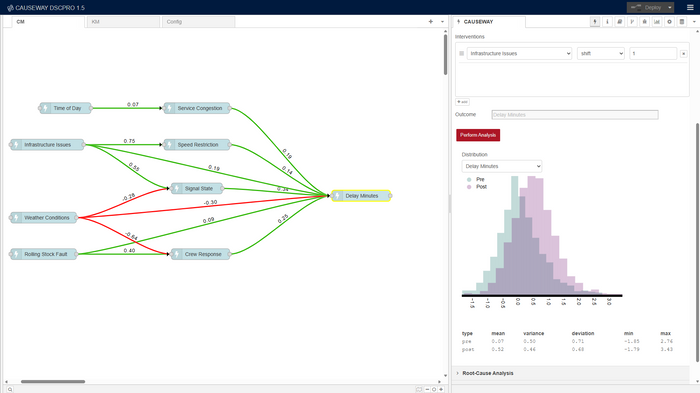Click the post max value 3.43

(x=667, y=349)
